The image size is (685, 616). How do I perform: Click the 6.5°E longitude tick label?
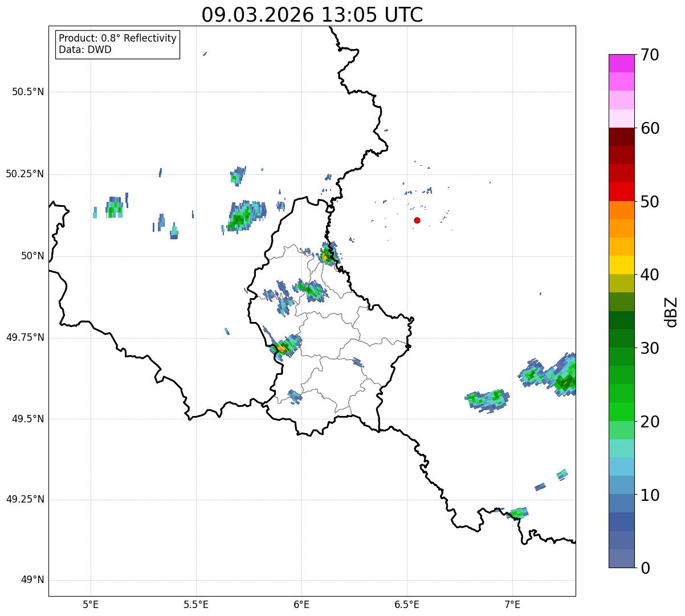407,604
